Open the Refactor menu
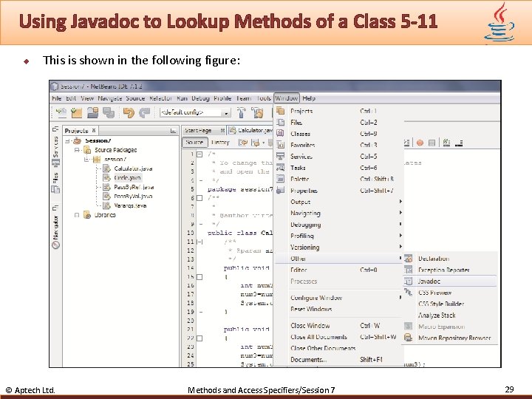Screen dimensions: 532x399 [x=161, y=98]
